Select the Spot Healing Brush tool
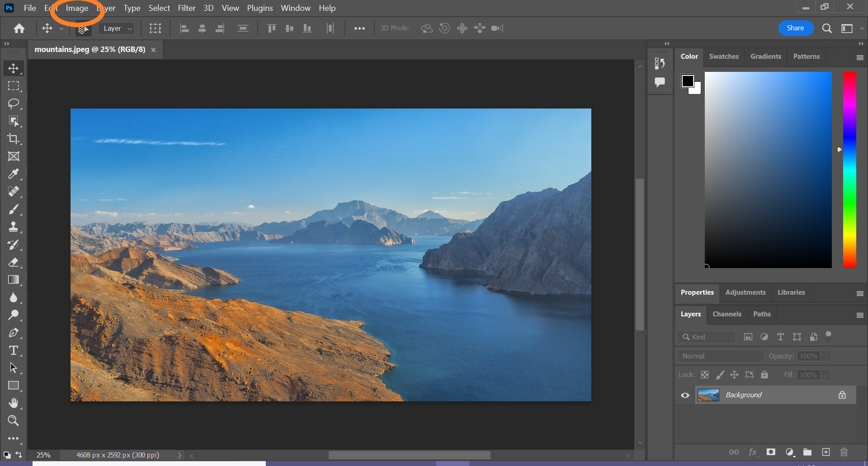Image resolution: width=868 pixels, height=466 pixels. (14, 192)
